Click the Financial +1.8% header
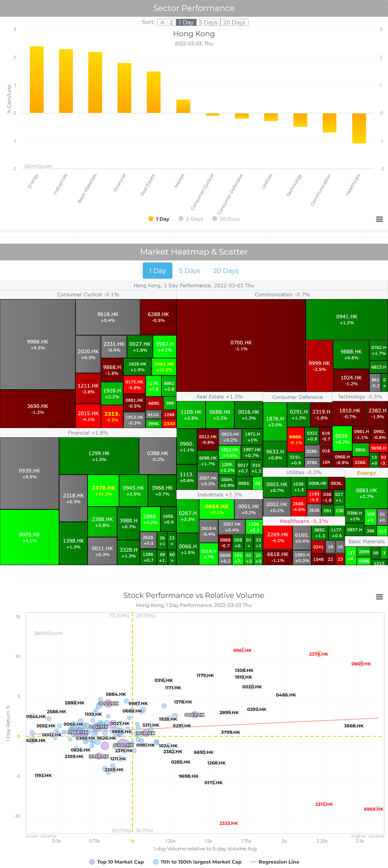The height and width of the screenshot is (868, 388). (x=88, y=433)
